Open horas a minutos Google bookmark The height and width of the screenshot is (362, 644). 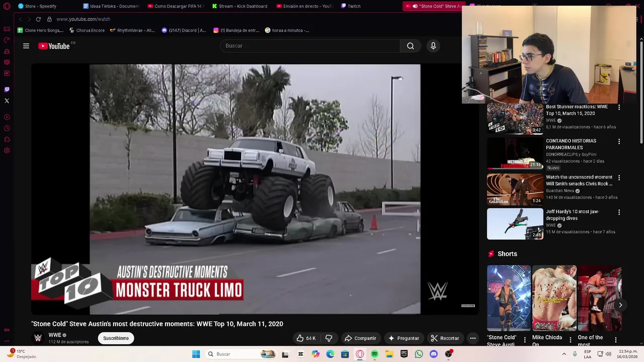287,30
